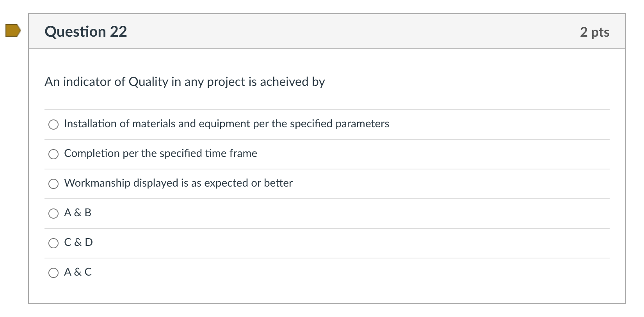This screenshot has height=317, width=644.
Task: Select 'Installation of materials and equipment per specified parameters'
Action: (x=53, y=125)
